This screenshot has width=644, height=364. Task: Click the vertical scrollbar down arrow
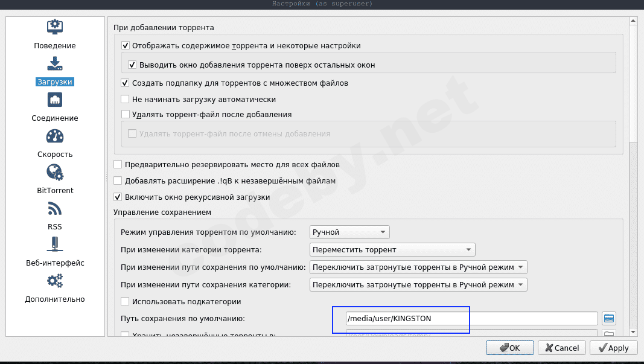coord(633,331)
